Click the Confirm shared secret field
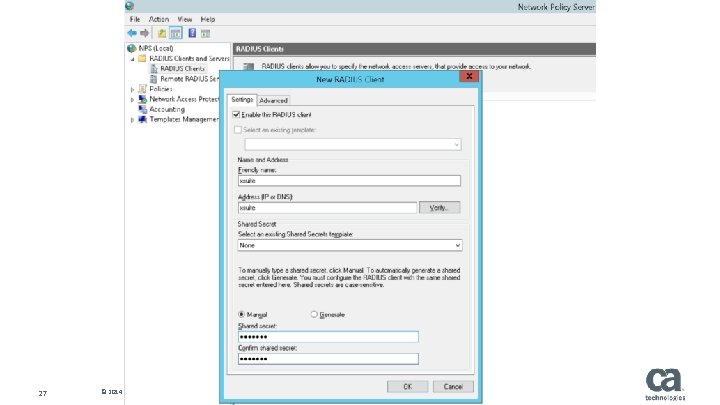 (328, 359)
